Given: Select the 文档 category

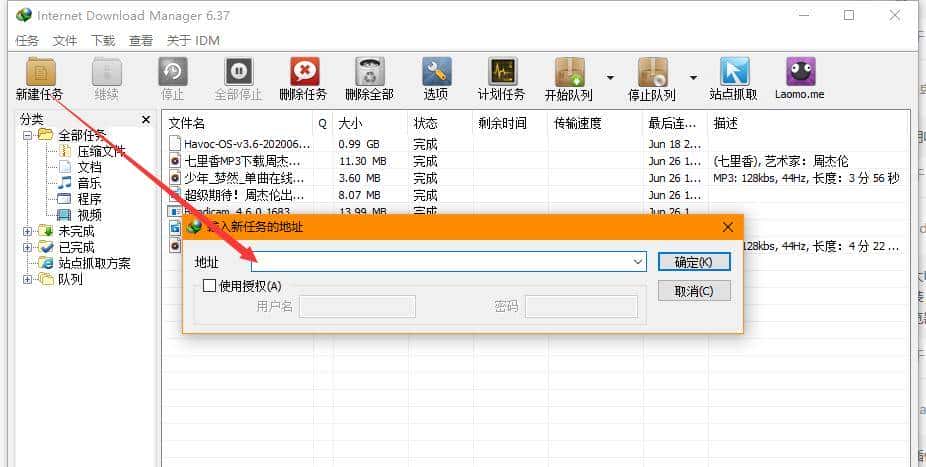Looking at the screenshot, I should 89,167.
